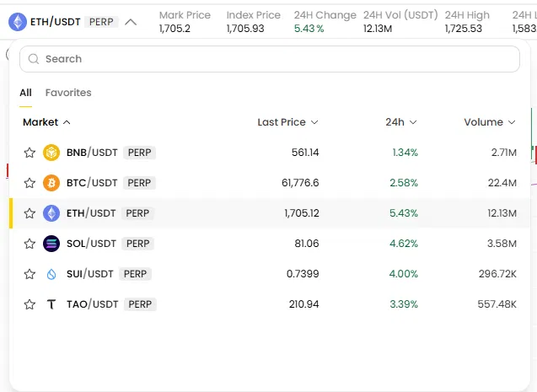Click the PERP badge next to BNB/USDT
Image resolution: width=537 pixels, height=392 pixels.
(x=139, y=153)
